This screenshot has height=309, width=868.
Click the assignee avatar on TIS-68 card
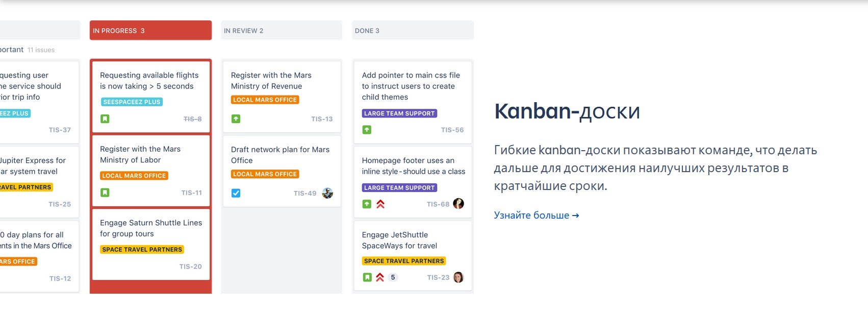point(458,204)
